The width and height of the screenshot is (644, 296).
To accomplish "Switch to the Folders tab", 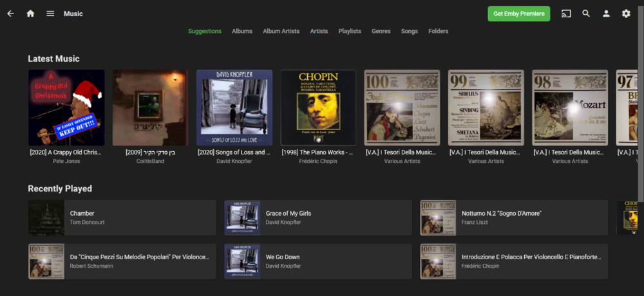I will pos(438,31).
